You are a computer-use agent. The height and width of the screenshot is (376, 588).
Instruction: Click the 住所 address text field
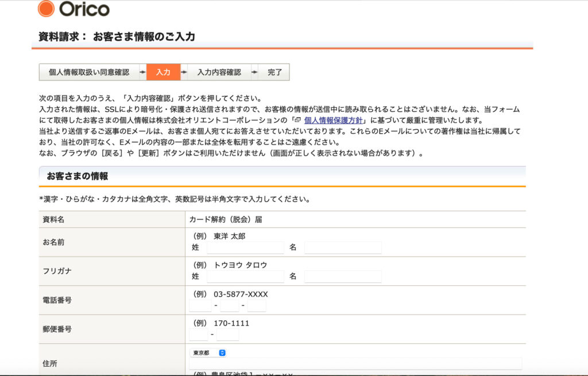(355, 363)
